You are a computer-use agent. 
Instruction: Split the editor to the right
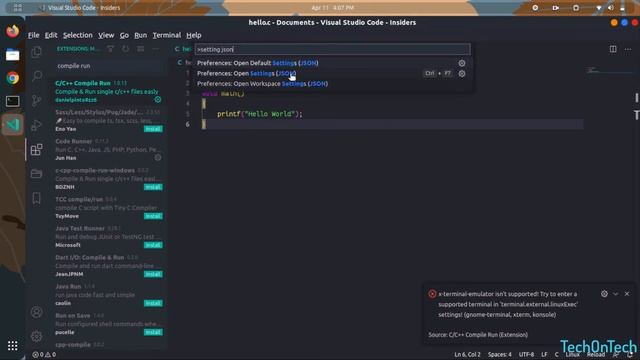point(613,49)
